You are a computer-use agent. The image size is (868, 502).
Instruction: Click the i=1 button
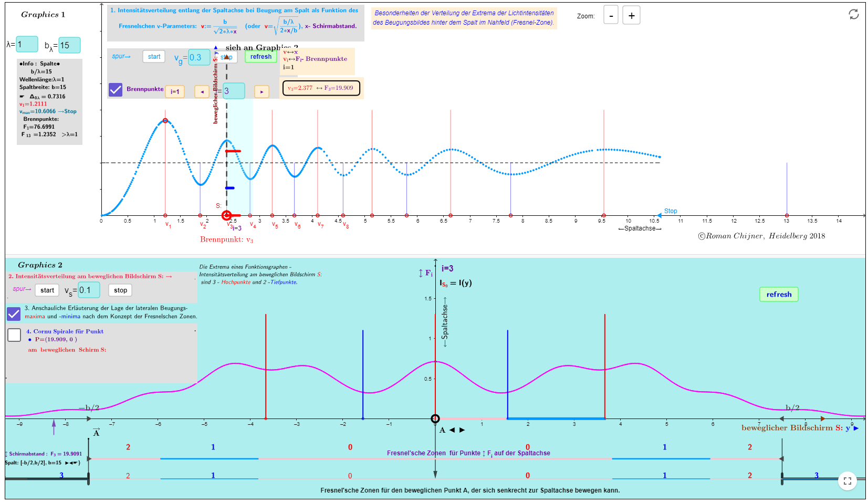click(x=175, y=92)
